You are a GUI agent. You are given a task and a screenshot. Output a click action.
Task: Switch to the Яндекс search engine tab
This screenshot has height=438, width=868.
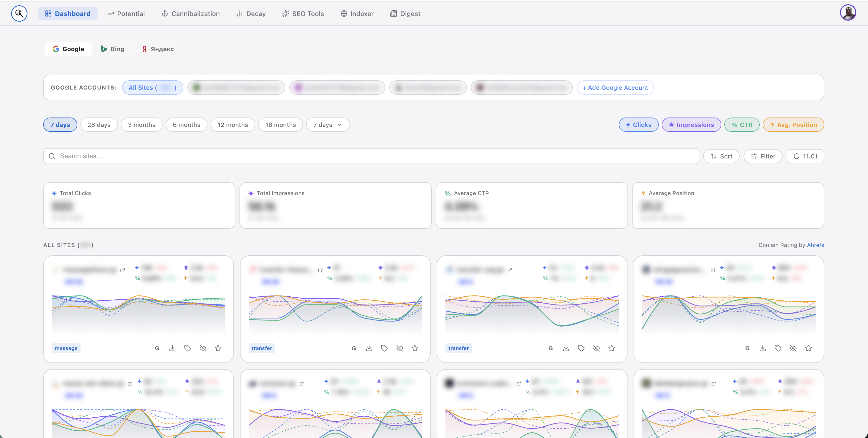158,49
